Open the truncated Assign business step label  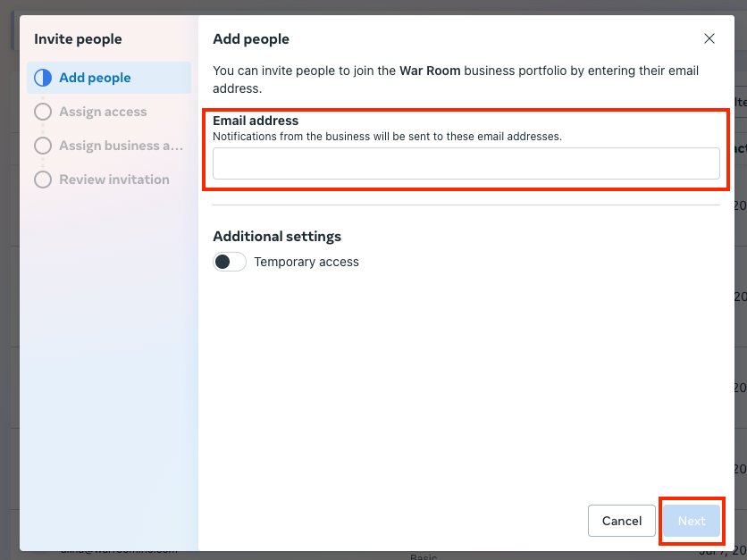point(121,146)
